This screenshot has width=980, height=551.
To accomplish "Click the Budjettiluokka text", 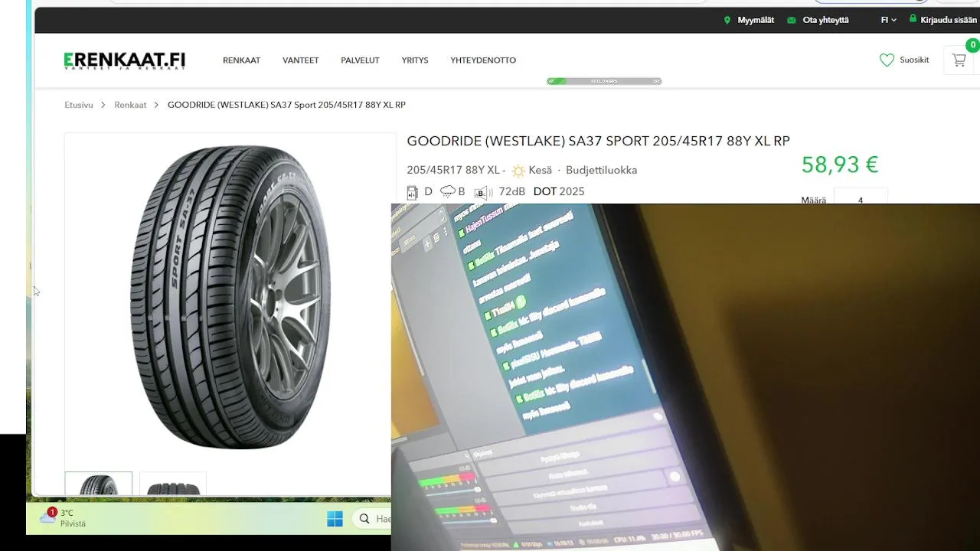I will (x=601, y=170).
